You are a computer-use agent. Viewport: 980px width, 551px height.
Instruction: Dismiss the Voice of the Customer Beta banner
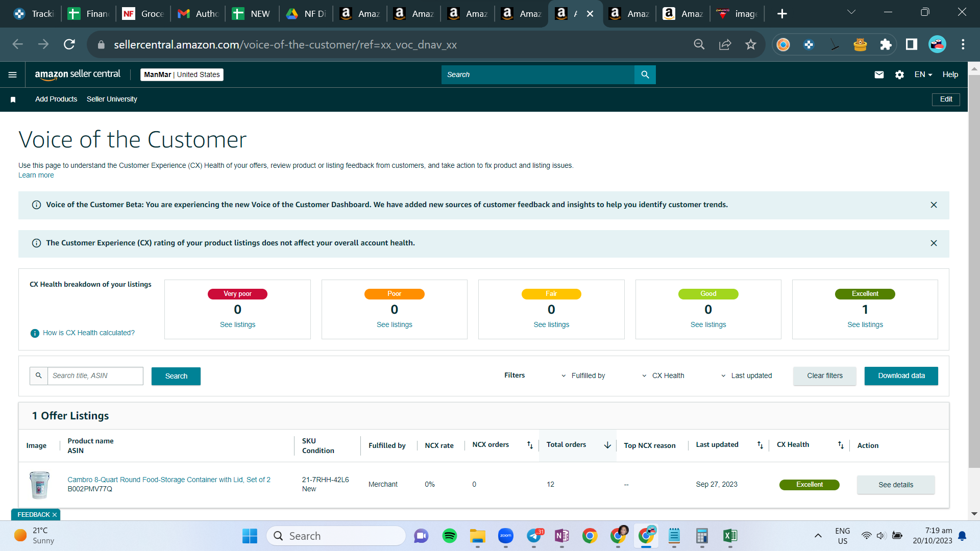tap(934, 205)
